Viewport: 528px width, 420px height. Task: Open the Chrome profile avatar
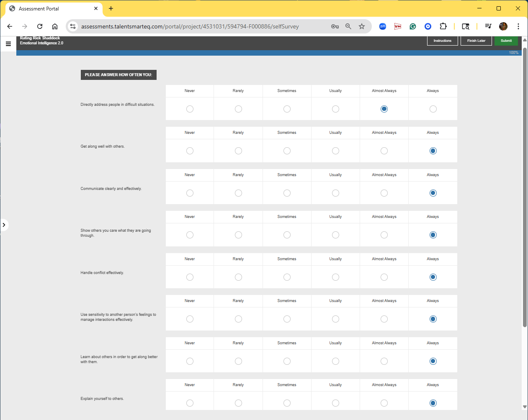(x=503, y=26)
